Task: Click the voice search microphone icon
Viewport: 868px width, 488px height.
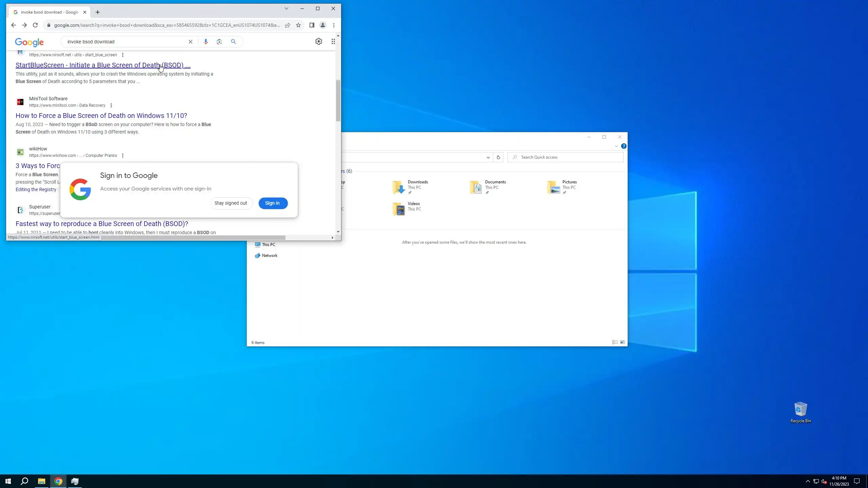Action: 205,42
